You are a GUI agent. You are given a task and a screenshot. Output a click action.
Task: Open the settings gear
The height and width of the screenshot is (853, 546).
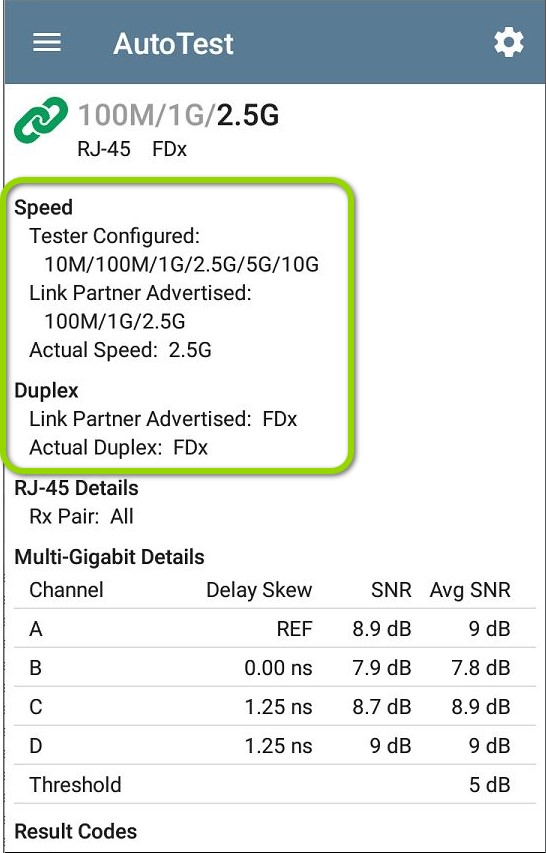(x=508, y=43)
